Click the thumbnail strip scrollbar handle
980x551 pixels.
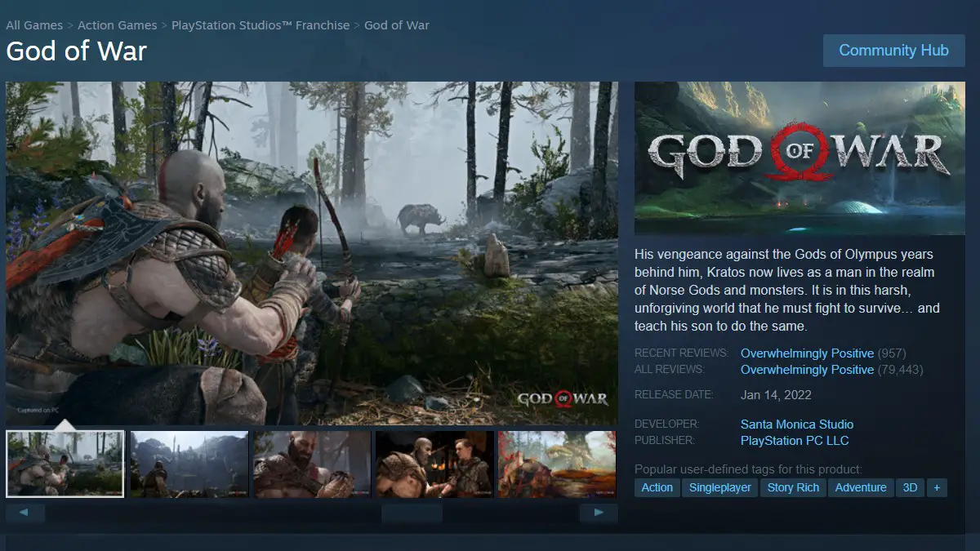[x=412, y=513]
